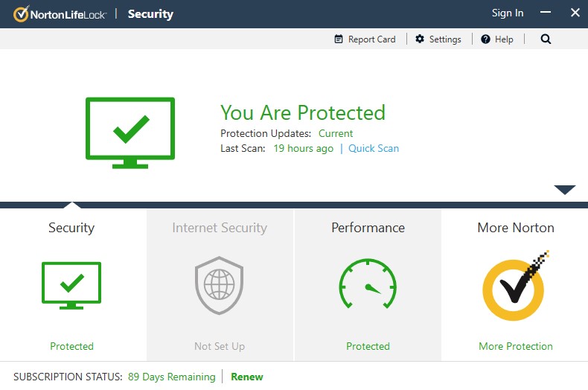Open Settings text button

coord(445,39)
